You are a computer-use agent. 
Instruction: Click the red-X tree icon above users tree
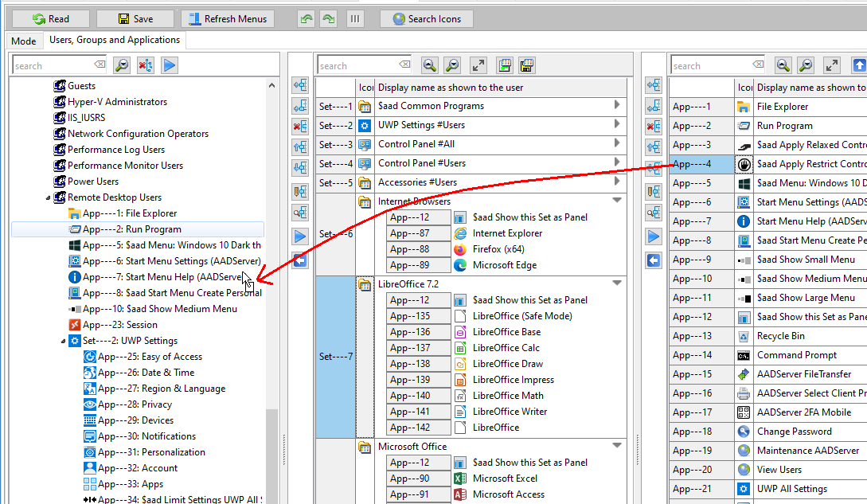[146, 65]
